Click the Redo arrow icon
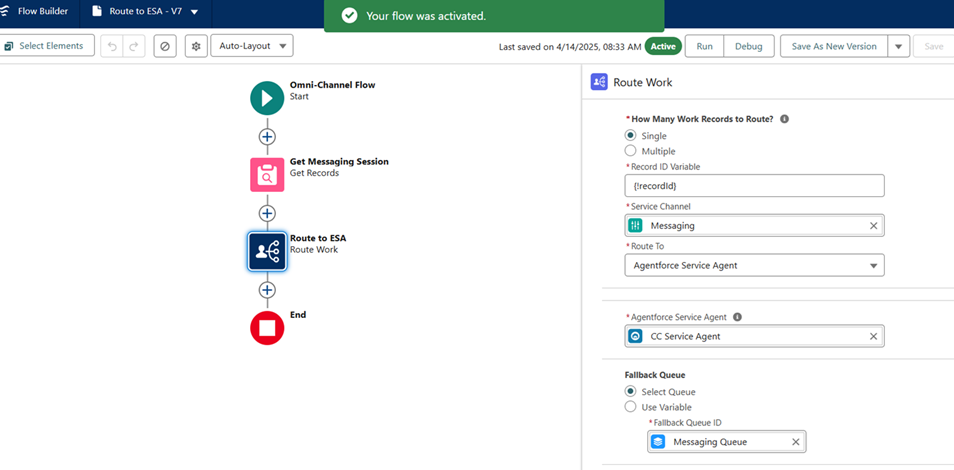The width and height of the screenshot is (954, 470). pos(134,46)
